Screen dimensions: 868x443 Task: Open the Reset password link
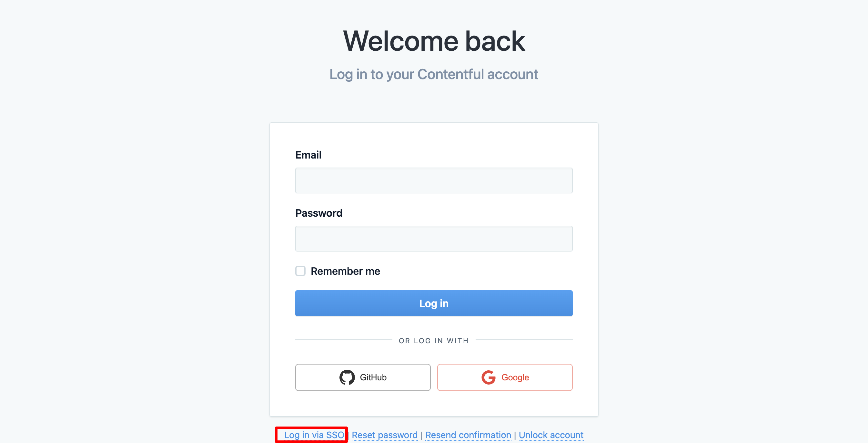[384, 435]
